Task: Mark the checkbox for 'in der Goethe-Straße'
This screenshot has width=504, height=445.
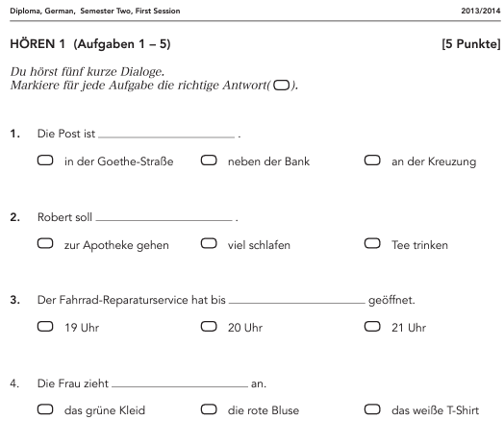Action: (45, 161)
